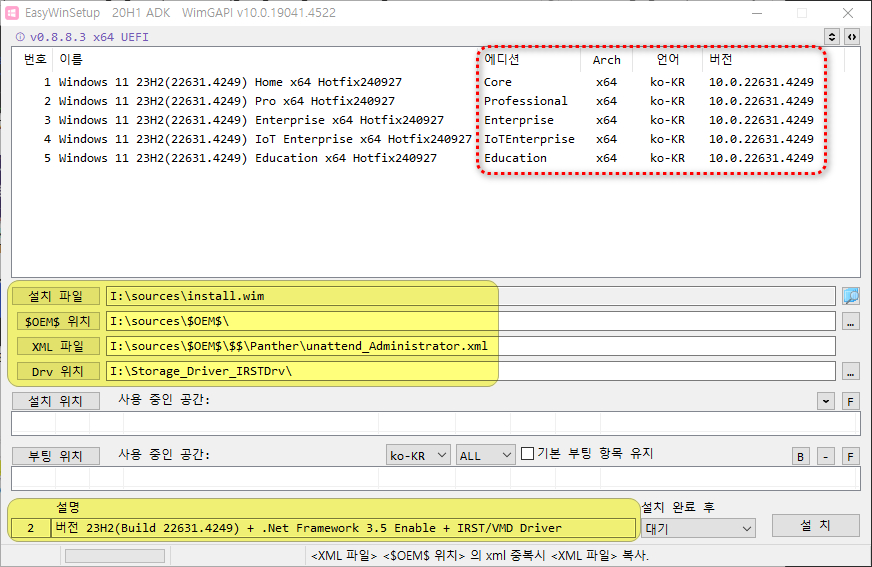Click the progress bar in status bar
Viewport: 872px width, 567px height.
pos(115,556)
